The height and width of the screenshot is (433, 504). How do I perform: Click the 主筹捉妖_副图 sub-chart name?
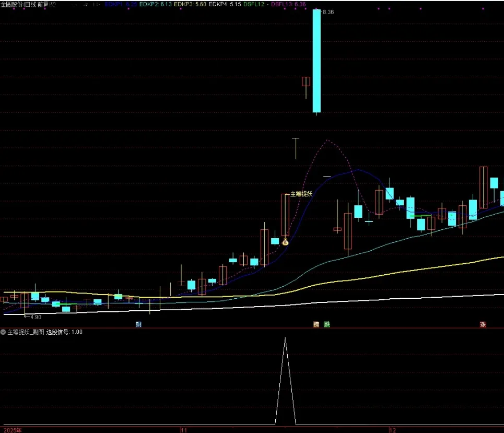pyautogui.click(x=26, y=332)
